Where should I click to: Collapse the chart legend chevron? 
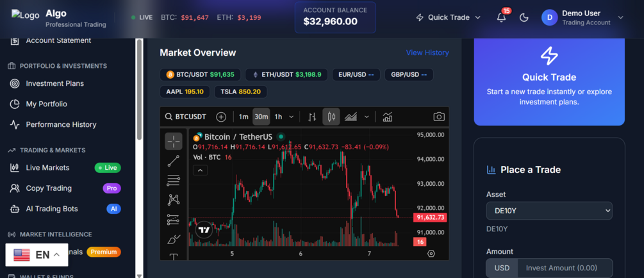click(200, 170)
